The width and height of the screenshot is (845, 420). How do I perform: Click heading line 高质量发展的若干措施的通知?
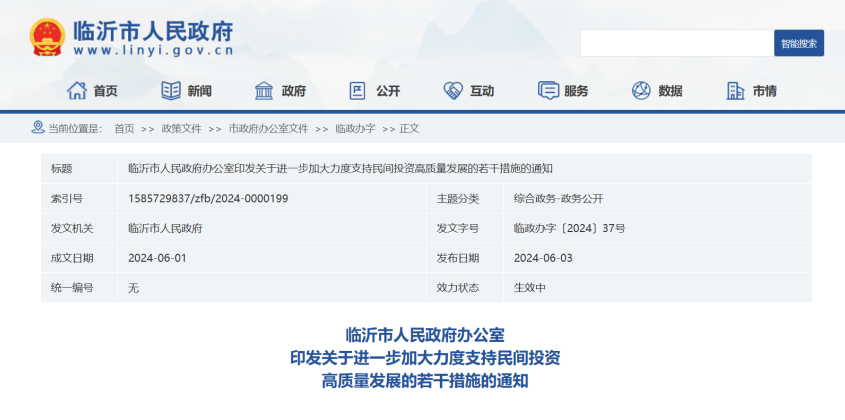click(425, 381)
